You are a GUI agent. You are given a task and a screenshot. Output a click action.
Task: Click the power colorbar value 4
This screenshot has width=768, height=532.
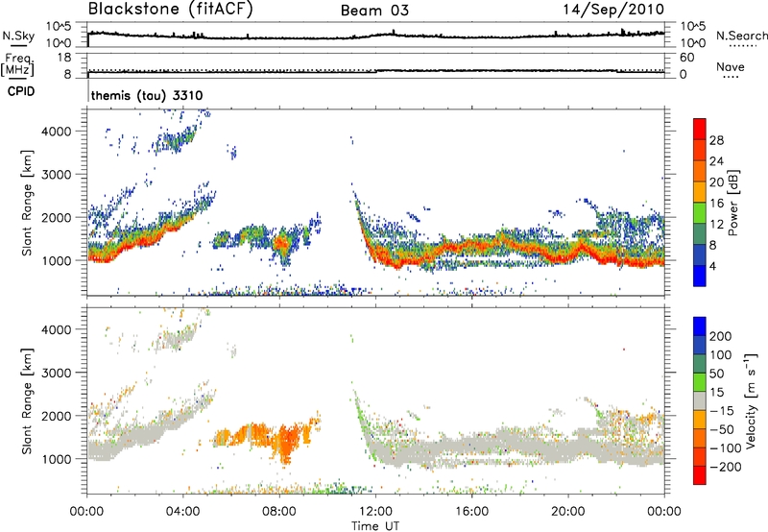(712, 266)
